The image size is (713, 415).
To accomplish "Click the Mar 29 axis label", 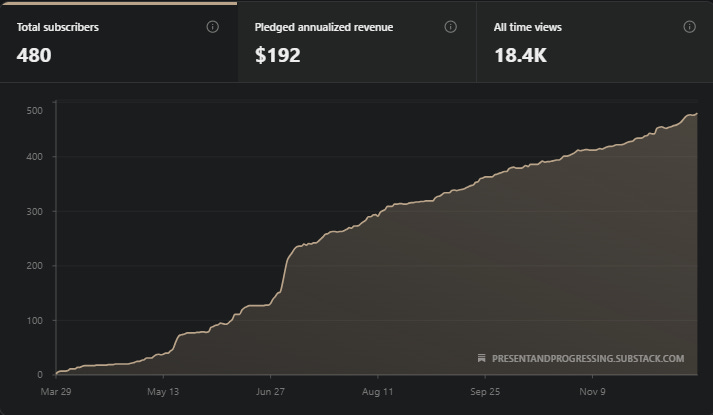I will [x=56, y=391].
